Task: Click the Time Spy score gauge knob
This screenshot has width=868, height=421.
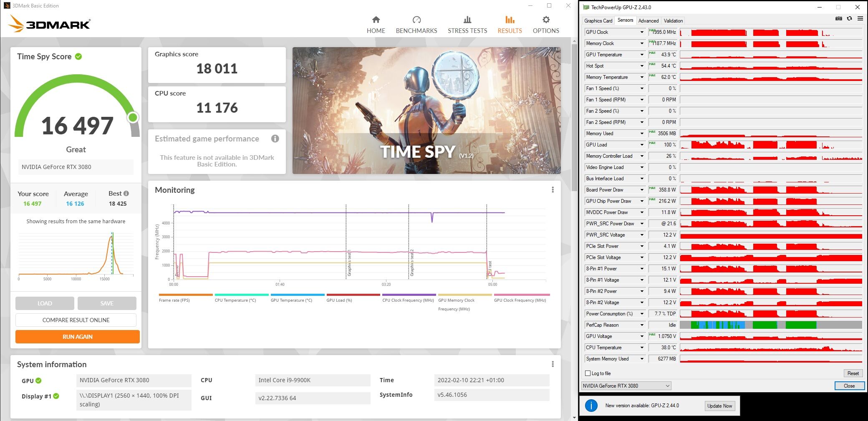Action: click(x=133, y=117)
